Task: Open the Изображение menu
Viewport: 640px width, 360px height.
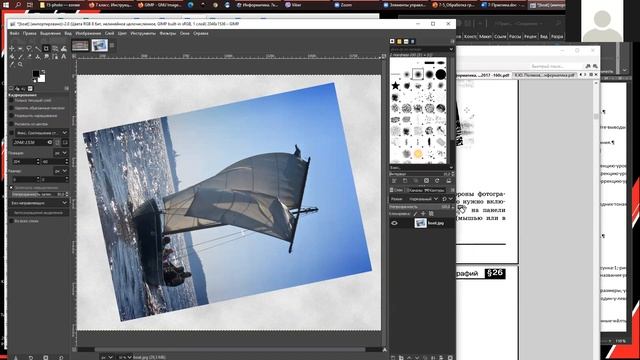Action: [x=88, y=33]
